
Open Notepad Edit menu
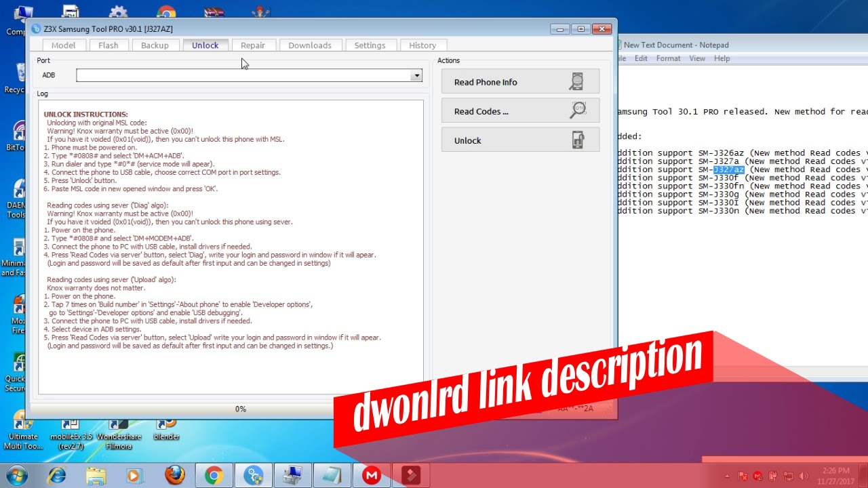[641, 58]
